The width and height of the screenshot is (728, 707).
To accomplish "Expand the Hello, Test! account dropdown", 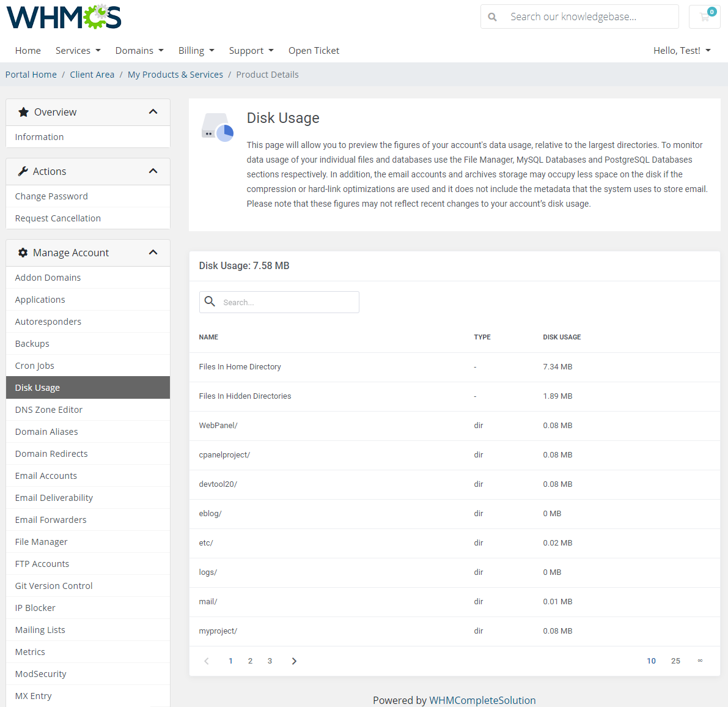I will (682, 50).
